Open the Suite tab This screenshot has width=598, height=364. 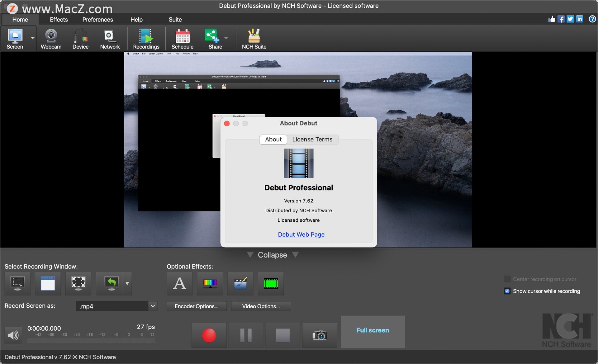(175, 20)
